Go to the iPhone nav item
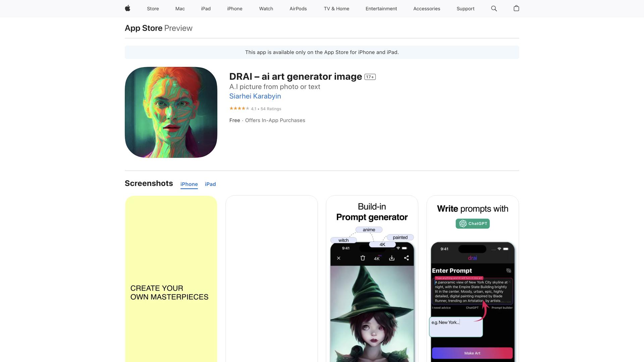The width and height of the screenshot is (644, 362). (234, 9)
